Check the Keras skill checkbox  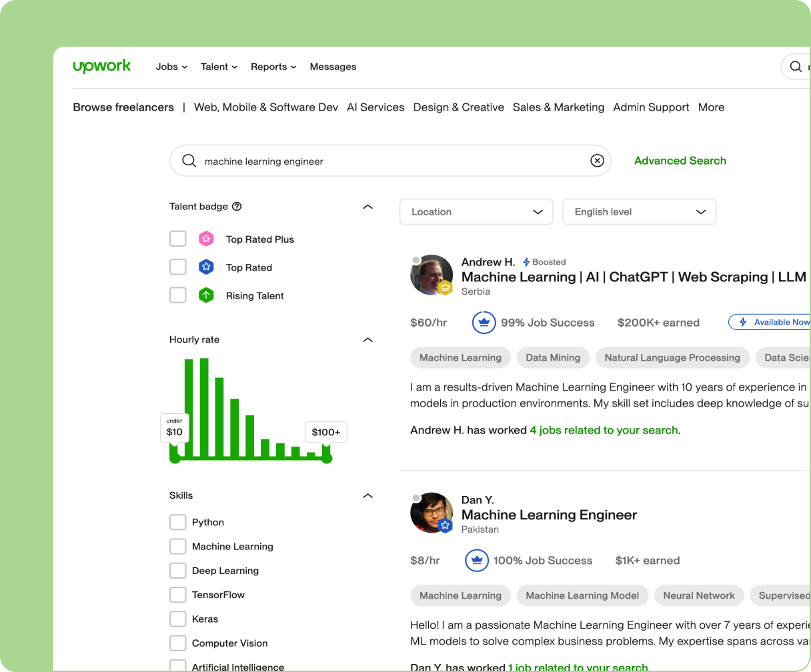point(177,619)
